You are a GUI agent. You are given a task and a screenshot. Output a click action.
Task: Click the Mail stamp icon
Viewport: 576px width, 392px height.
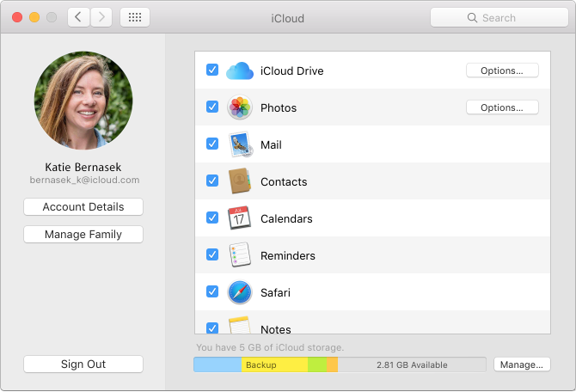(x=240, y=144)
